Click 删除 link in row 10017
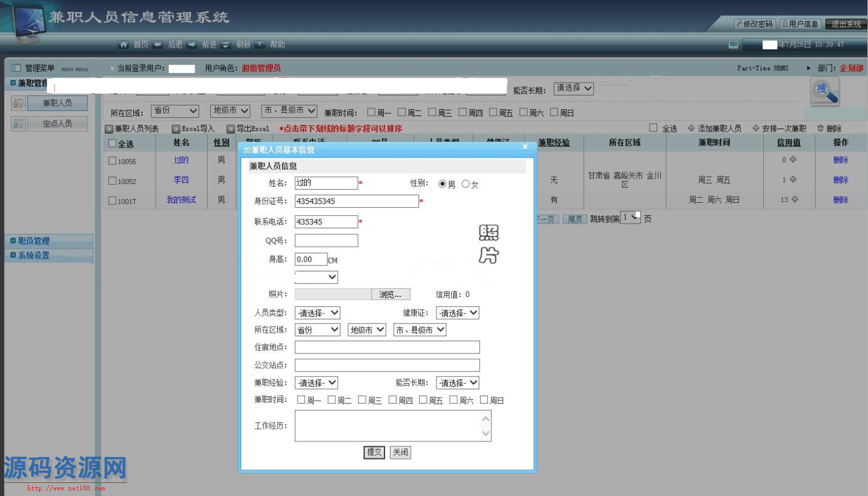 coord(841,200)
